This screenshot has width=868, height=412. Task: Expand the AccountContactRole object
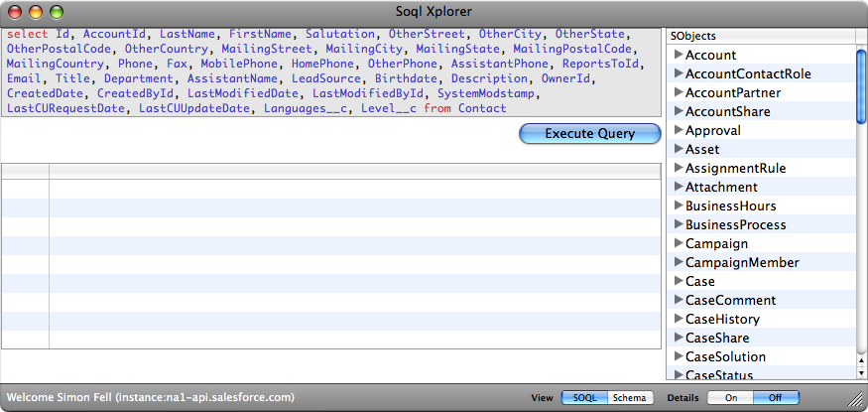[679, 73]
